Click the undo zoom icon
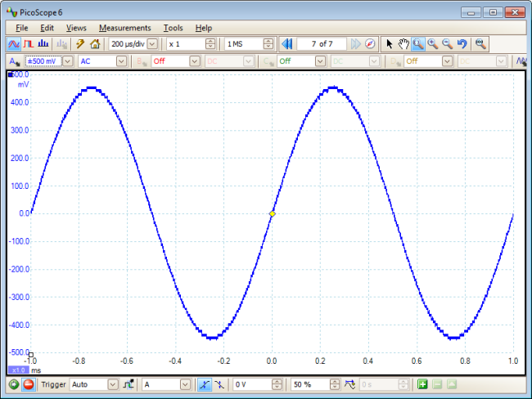532x399 pixels. tap(462, 43)
